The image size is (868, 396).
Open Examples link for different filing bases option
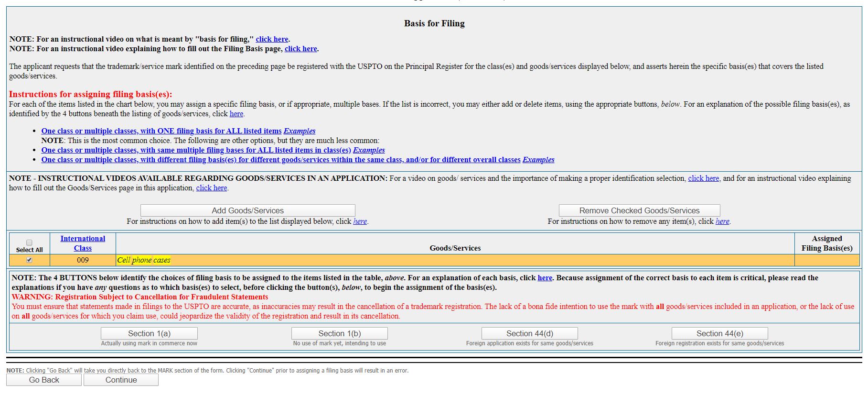point(538,160)
